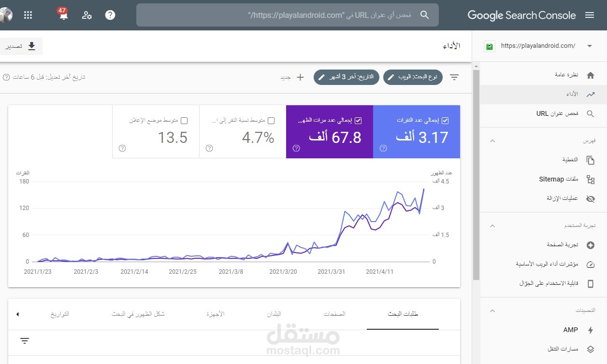
Task: Click the Google apps grid icon
Action: [28, 15]
